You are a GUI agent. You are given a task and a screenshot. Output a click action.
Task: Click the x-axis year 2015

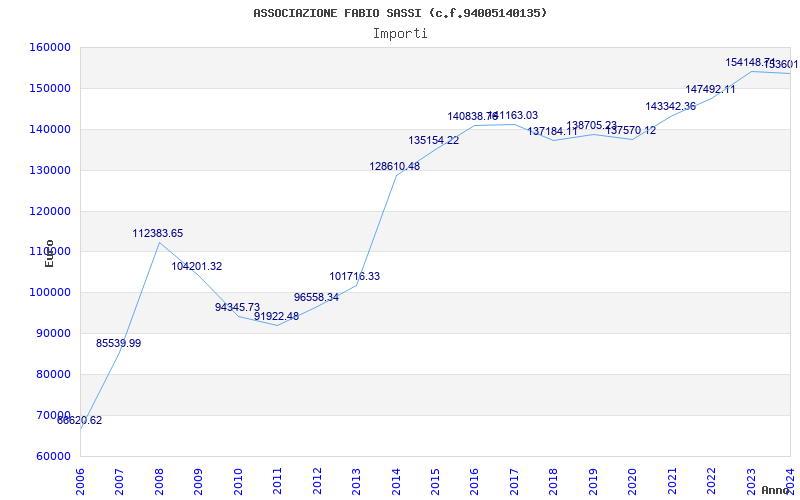point(435,482)
